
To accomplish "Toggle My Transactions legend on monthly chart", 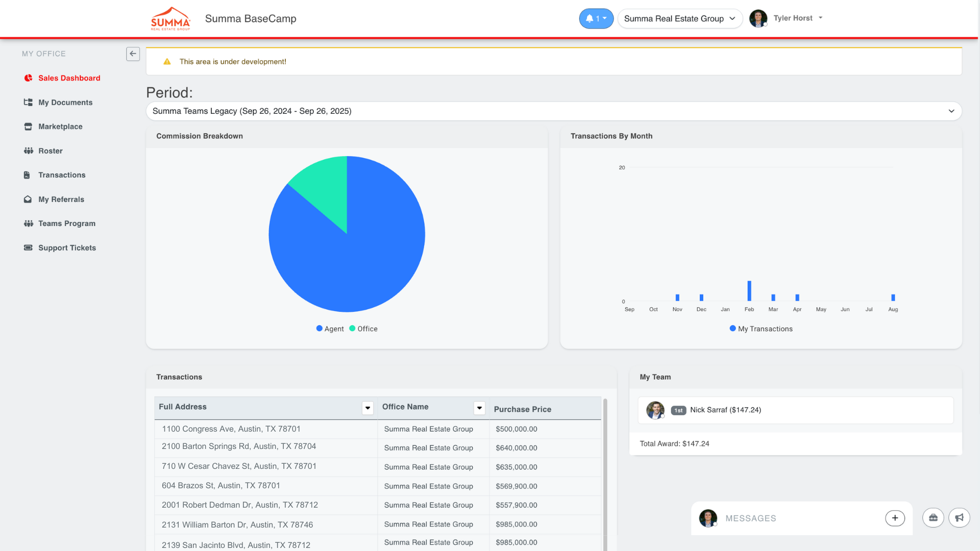I will [x=761, y=329].
